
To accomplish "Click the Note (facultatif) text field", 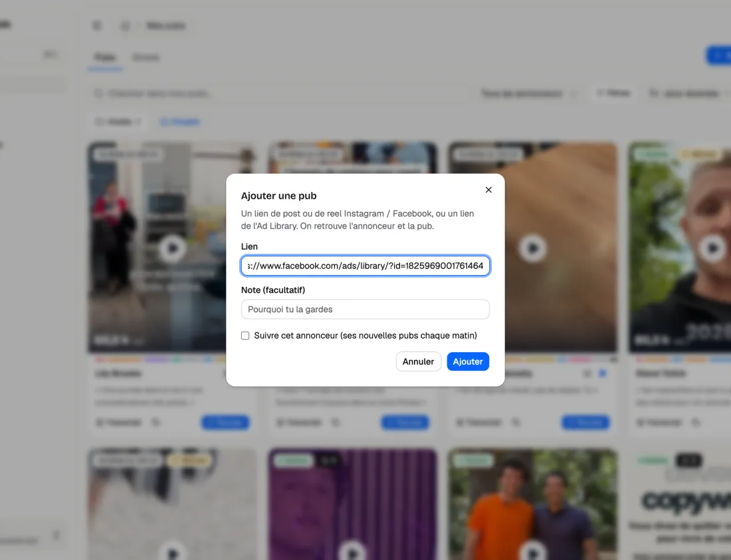I will [x=365, y=310].
